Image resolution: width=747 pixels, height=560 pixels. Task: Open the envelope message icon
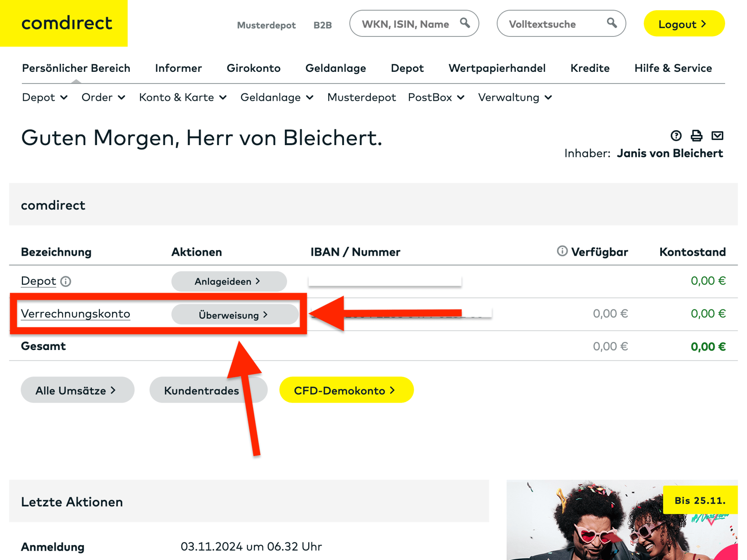(718, 136)
